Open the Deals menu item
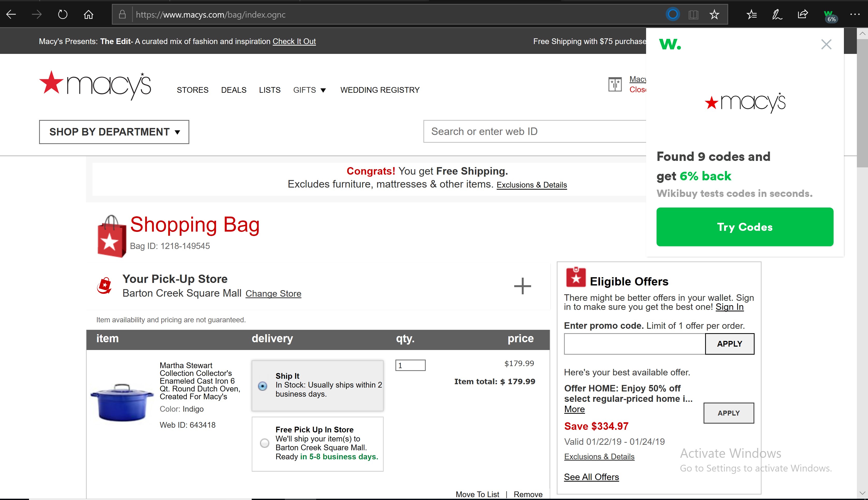The image size is (868, 500). click(234, 90)
